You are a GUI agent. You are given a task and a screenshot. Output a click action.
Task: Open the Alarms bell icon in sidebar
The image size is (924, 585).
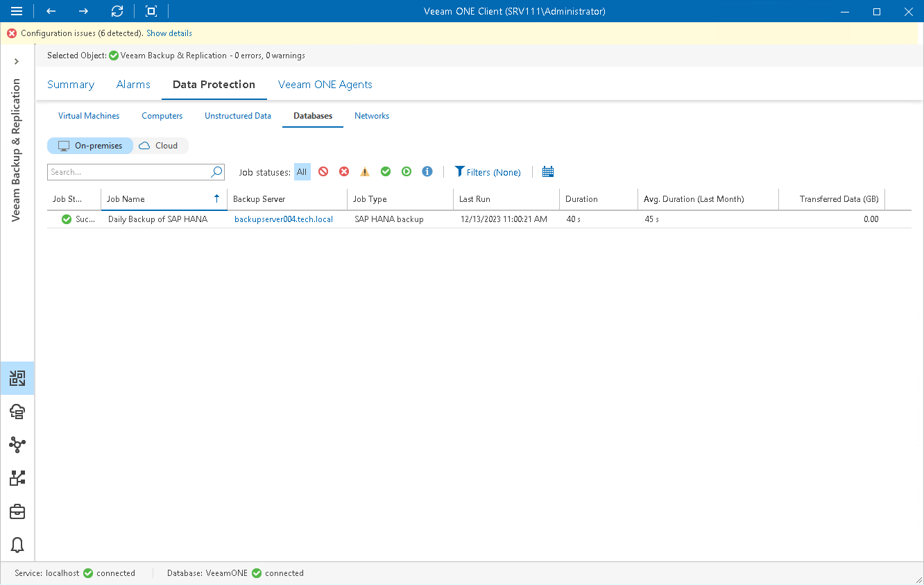point(17,545)
